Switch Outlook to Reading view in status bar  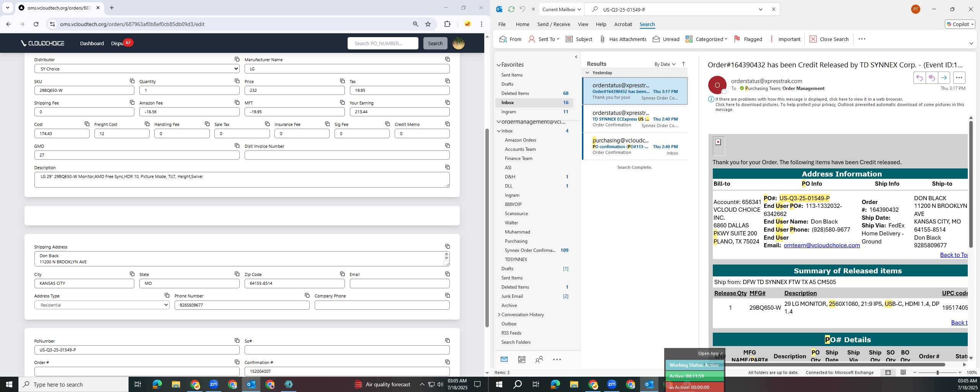[903, 372]
